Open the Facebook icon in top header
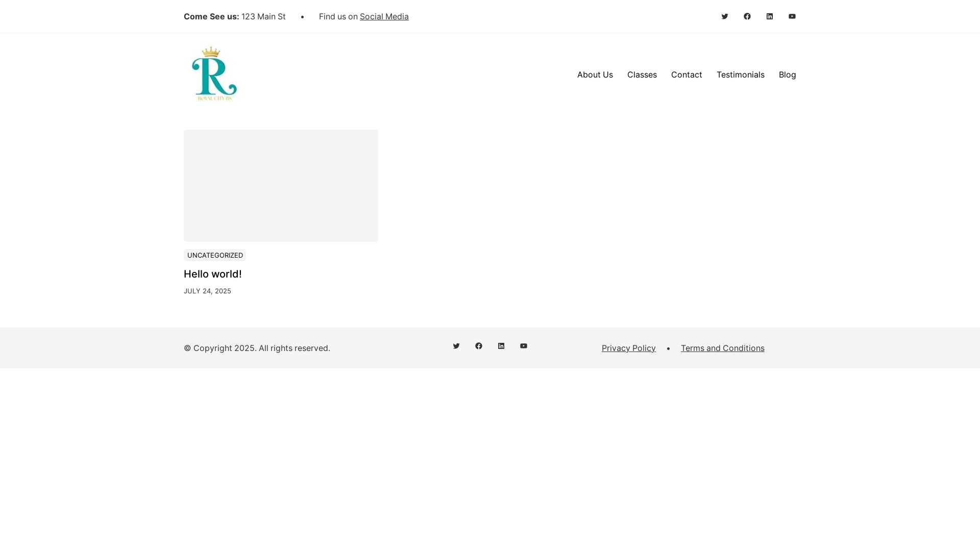 point(747,16)
